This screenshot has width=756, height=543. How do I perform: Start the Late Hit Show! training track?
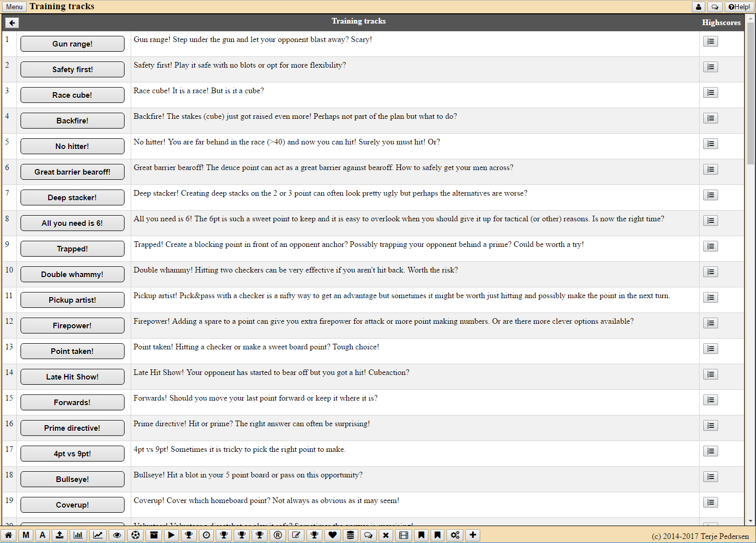click(72, 377)
